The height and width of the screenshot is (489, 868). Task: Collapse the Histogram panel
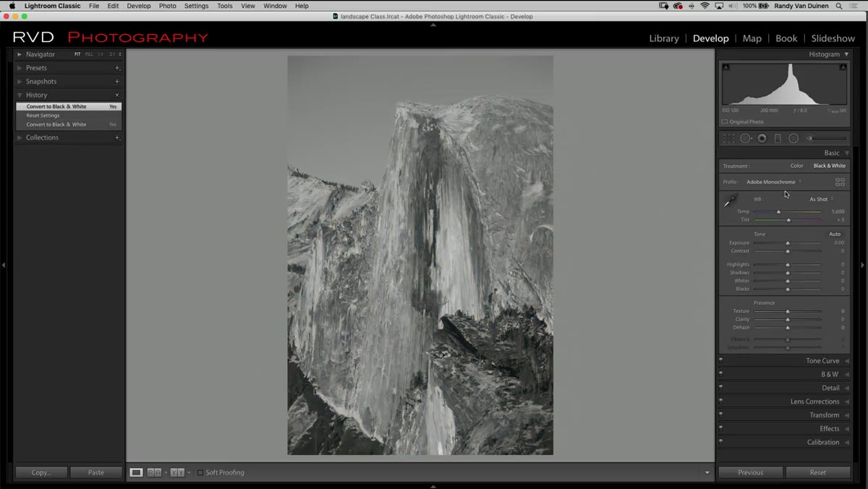click(x=846, y=54)
